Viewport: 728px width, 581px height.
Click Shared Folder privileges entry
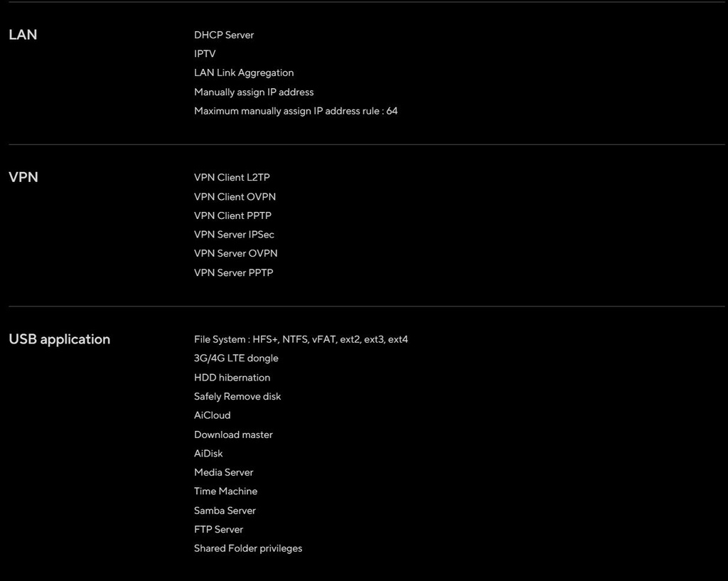pos(248,548)
